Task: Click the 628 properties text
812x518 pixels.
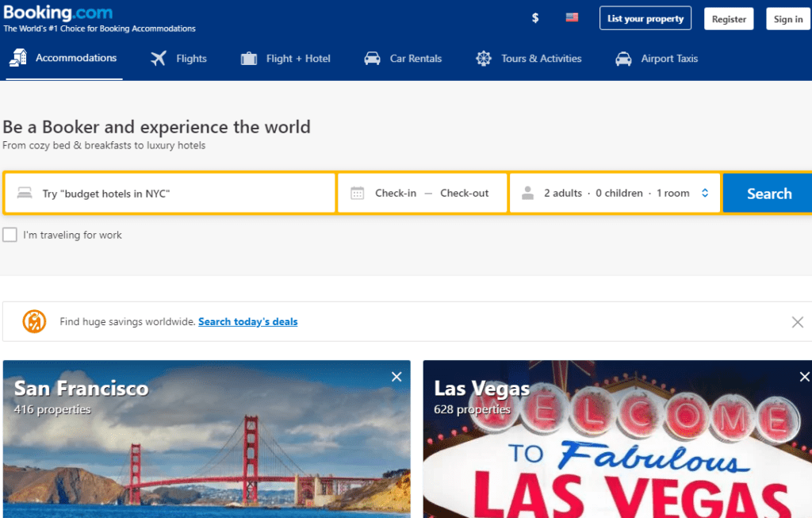Action: [x=473, y=409]
